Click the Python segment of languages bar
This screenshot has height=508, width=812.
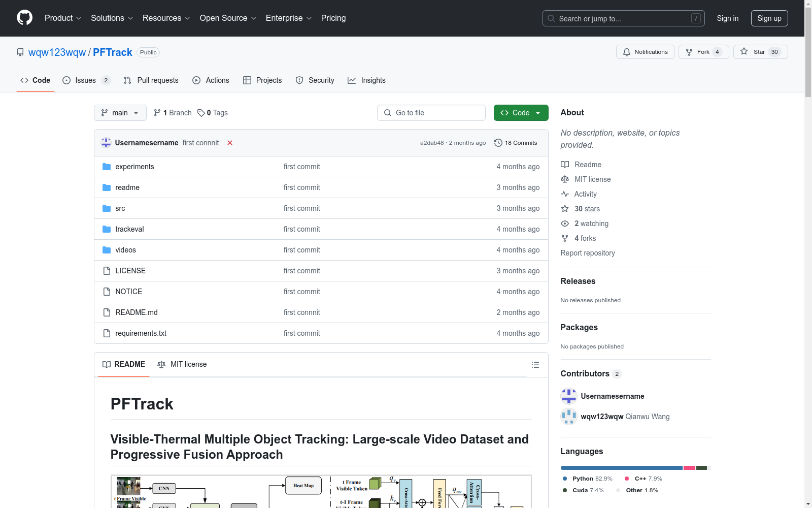[x=622, y=468]
